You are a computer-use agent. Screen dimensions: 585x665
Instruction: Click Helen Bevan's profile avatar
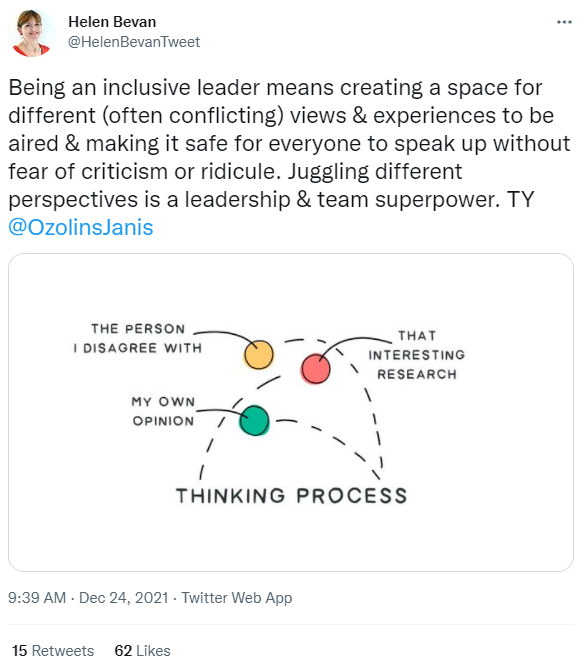(32, 33)
